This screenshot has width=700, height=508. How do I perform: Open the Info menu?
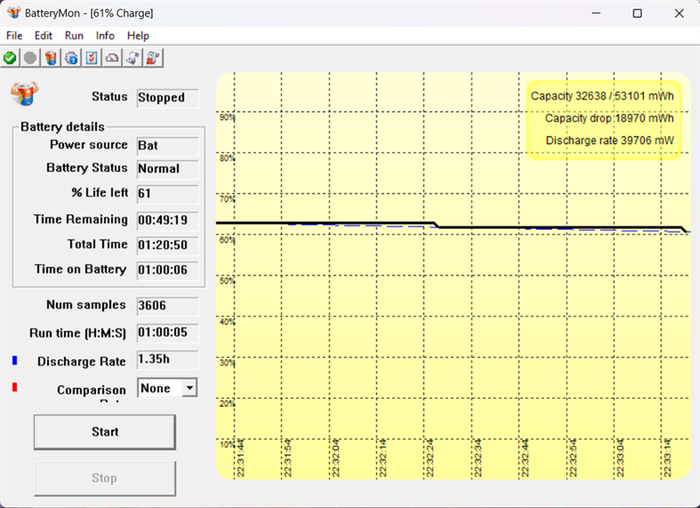[x=105, y=35]
